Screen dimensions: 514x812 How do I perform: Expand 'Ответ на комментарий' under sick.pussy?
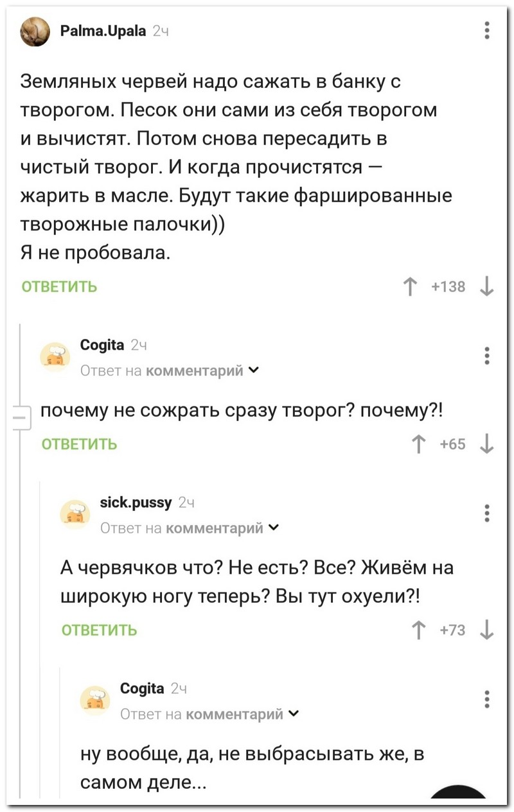click(x=272, y=528)
